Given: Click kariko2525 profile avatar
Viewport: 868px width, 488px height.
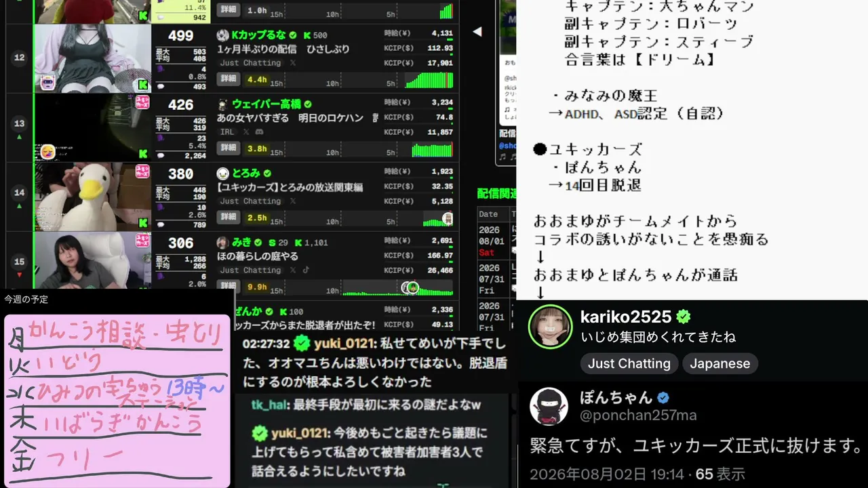Looking at the screenshot, I should 550,327.
